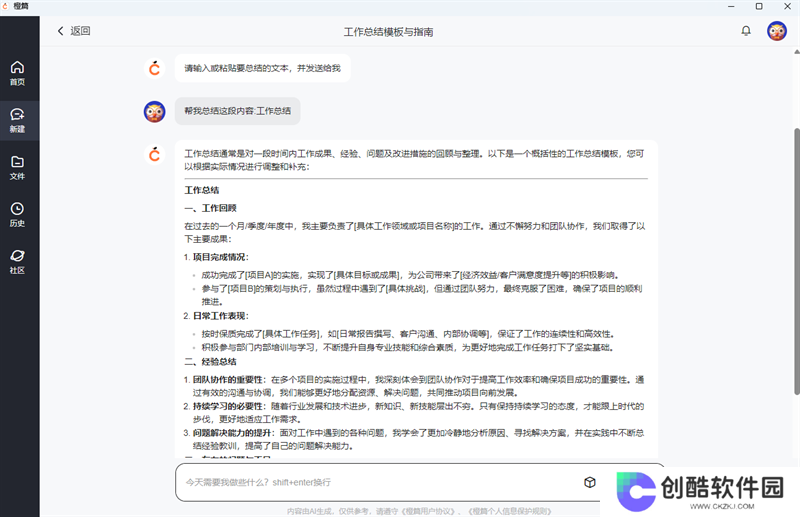Open the 橙篇用户协议 link
This screenshot has height=517, width=800.
pyautogui.click(x=428, y=511)
